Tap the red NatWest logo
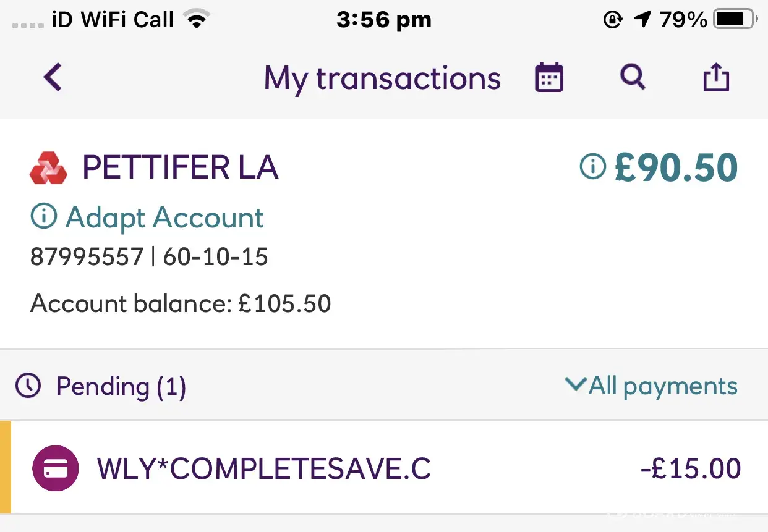 [48, 168]
